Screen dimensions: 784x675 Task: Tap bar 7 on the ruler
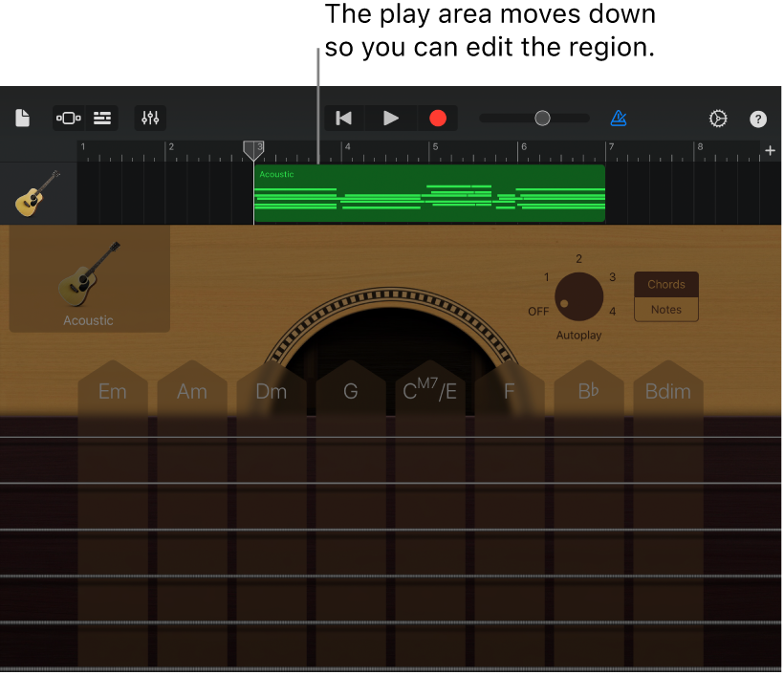click(611, 146)
